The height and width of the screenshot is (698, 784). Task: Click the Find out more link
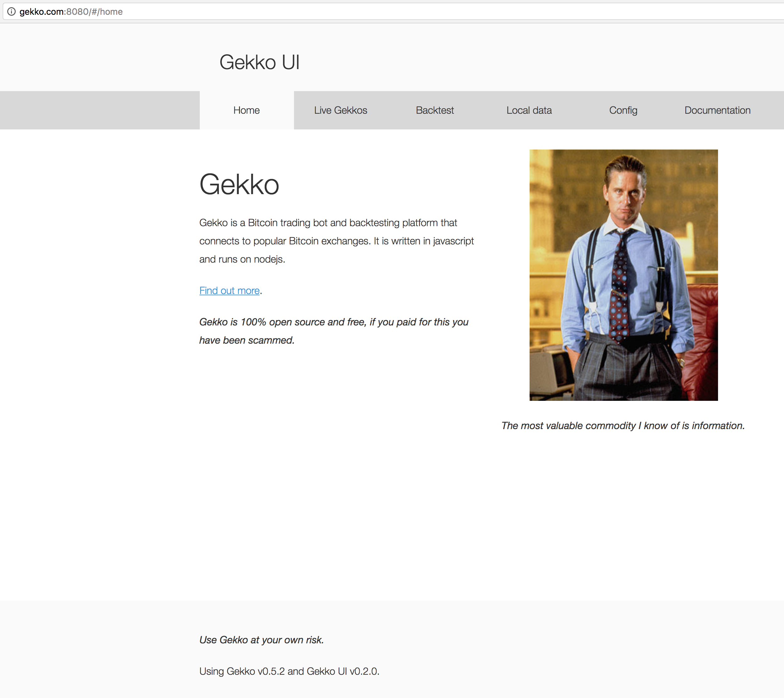pos(229,291)
